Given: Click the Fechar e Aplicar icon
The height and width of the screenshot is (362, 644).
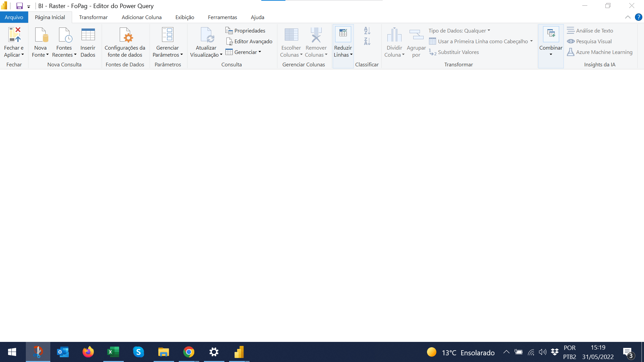Looking at the screenshot, I should (x=14, y=35).
